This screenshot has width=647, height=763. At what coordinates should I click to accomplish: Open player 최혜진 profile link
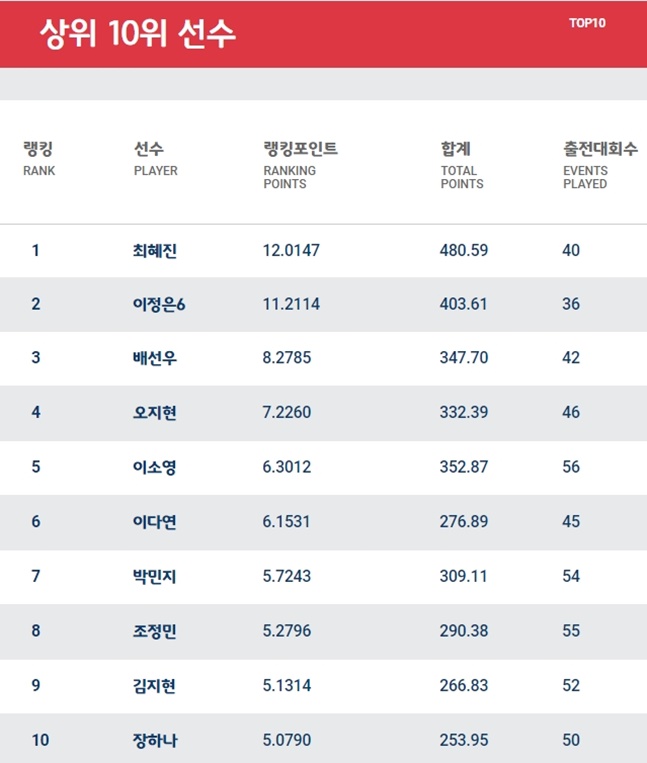[155, 250]
